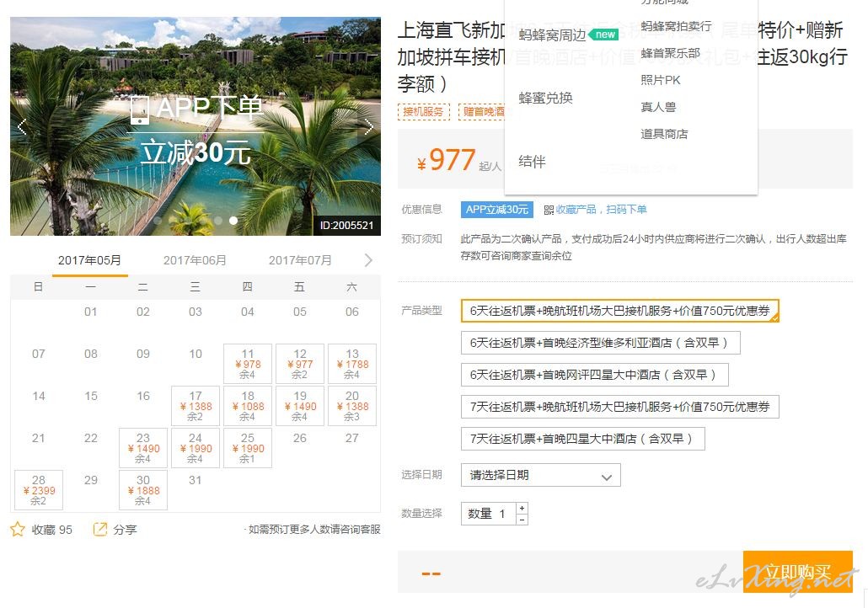The height and width of the screenshot is (608, 868).
Task: Pick May 20 priced ¥1388
Action: pos(352,406)
